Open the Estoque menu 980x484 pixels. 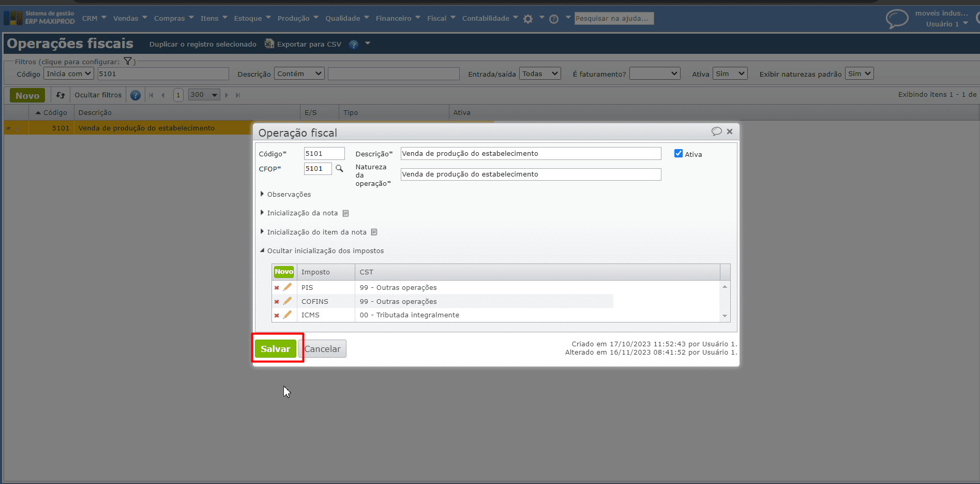tap(252, 19)
